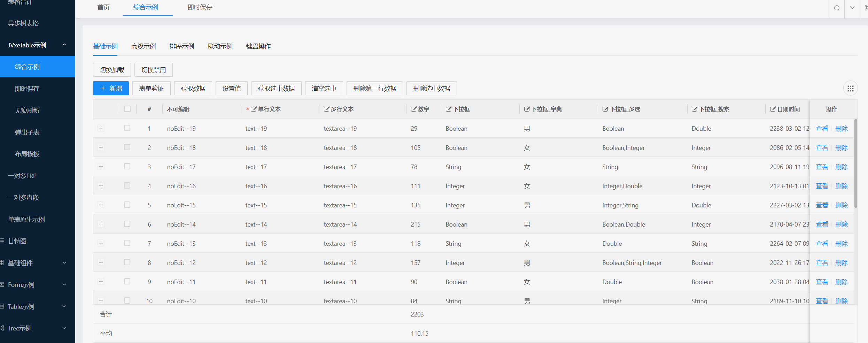Open the column settings grid icon
Screen dimensions: 868x343
(x=850, y=89)
